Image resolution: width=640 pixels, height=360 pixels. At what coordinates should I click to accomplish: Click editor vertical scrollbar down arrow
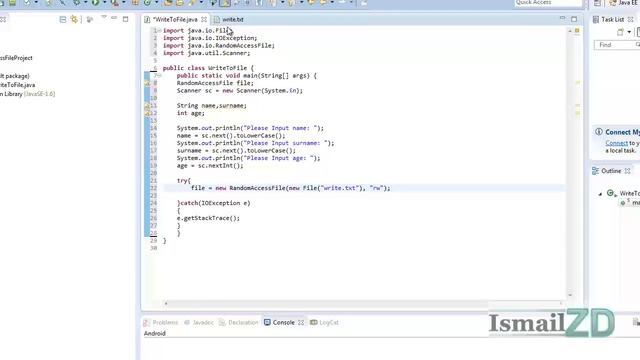pos(570,295)
